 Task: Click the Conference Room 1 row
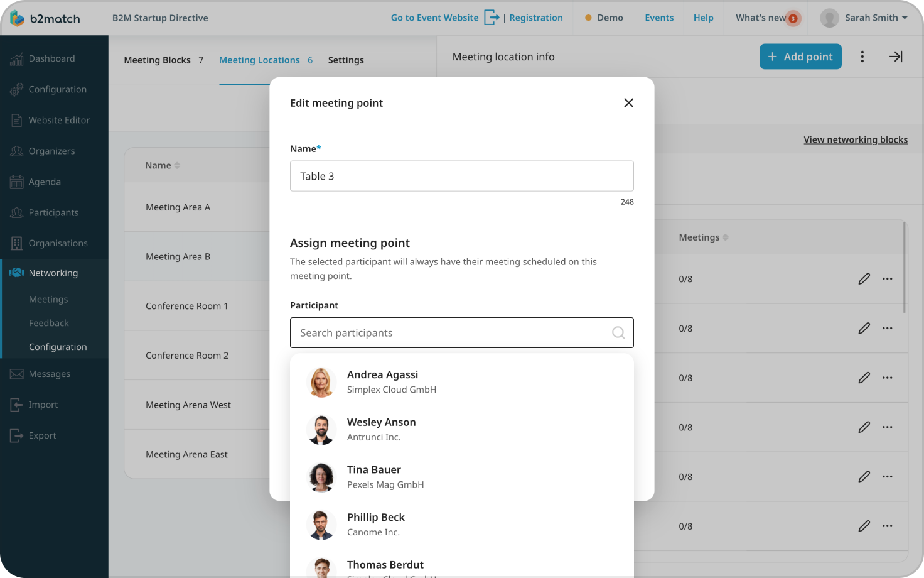coord(197,306)
